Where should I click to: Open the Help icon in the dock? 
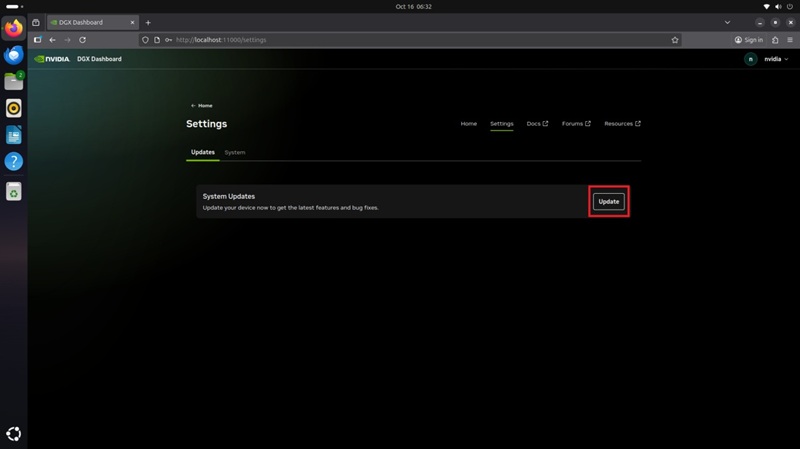pyautogui.click(x=14, y=161)
